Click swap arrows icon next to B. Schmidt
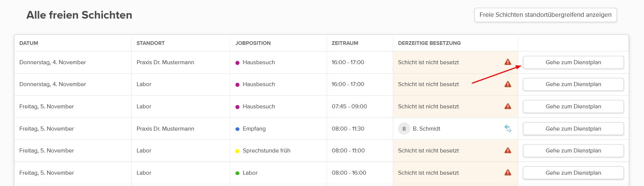 point(508,128)
